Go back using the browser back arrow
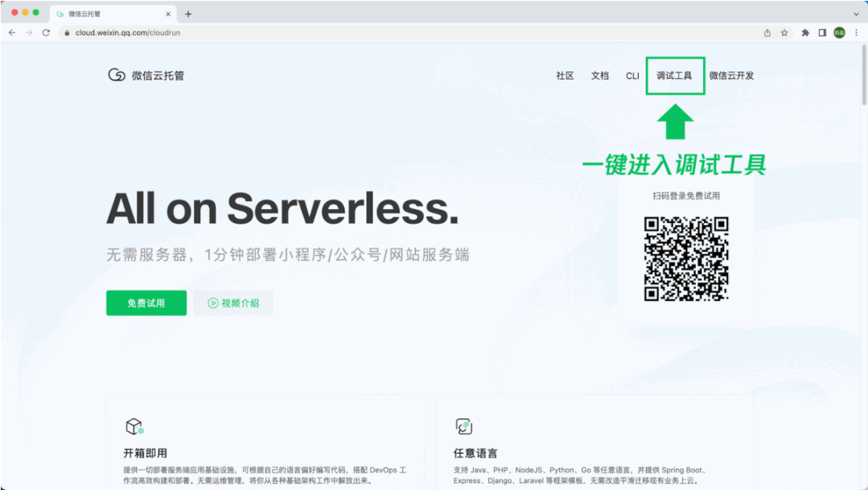Viewport: 868px width, 490px height. tap(12, 33)
